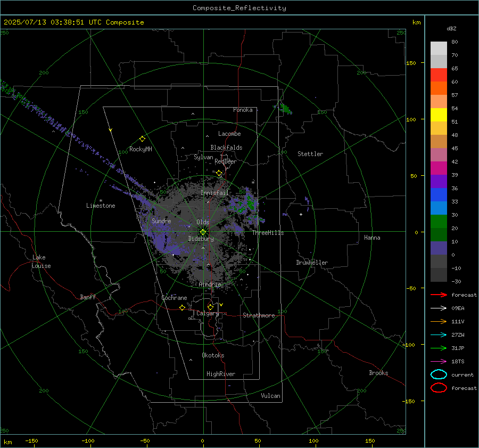The image size is (479, 448).
Task: Click the Okotoks town label
Action: [213, 355]
